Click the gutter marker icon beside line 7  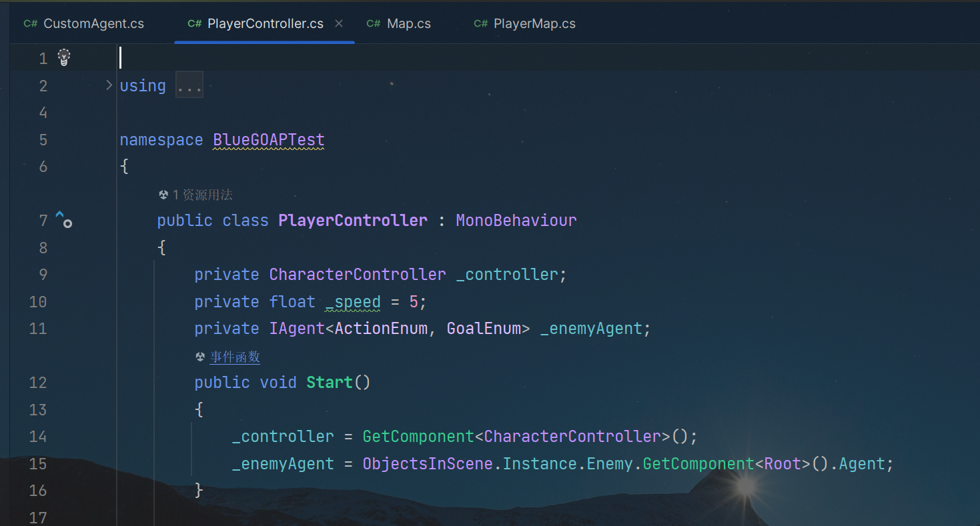point(63,219)
